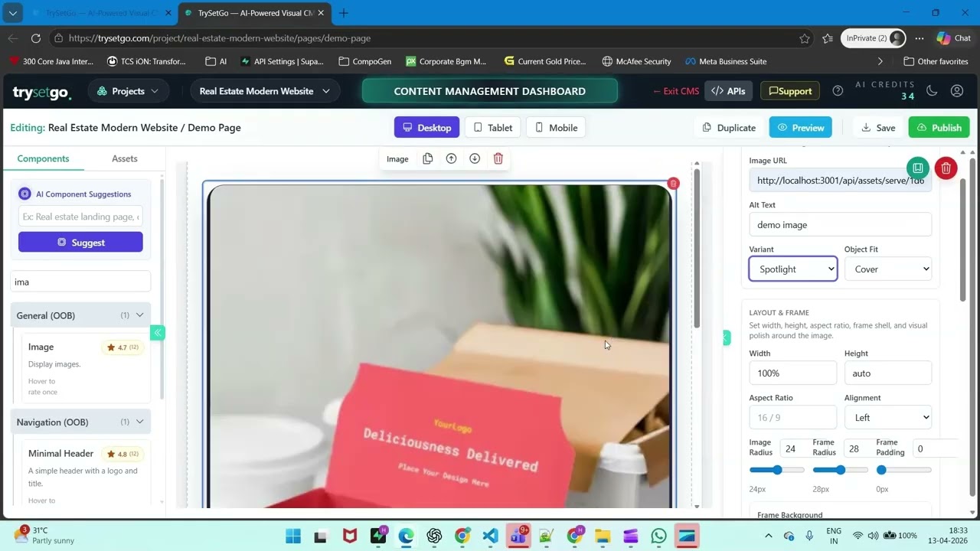Open File Explorer from taskbar
This screenshot has height=551, width=980.
click(603, 536)
